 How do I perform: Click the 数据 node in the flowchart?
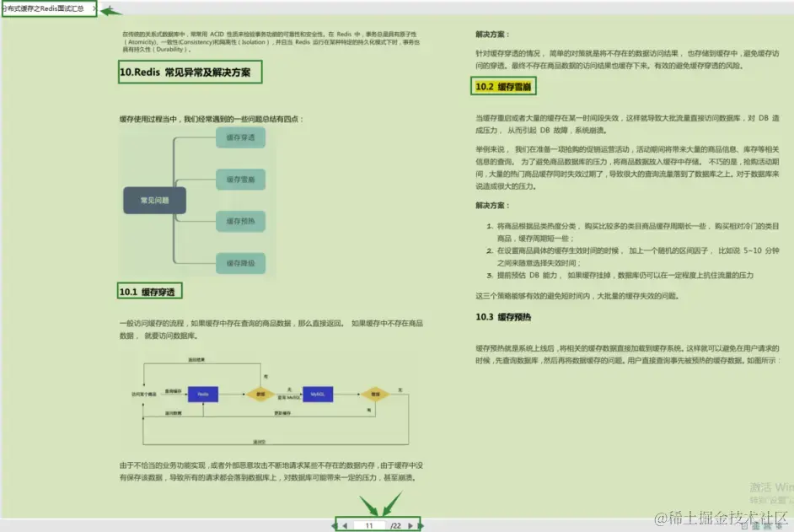coord(260,395)
